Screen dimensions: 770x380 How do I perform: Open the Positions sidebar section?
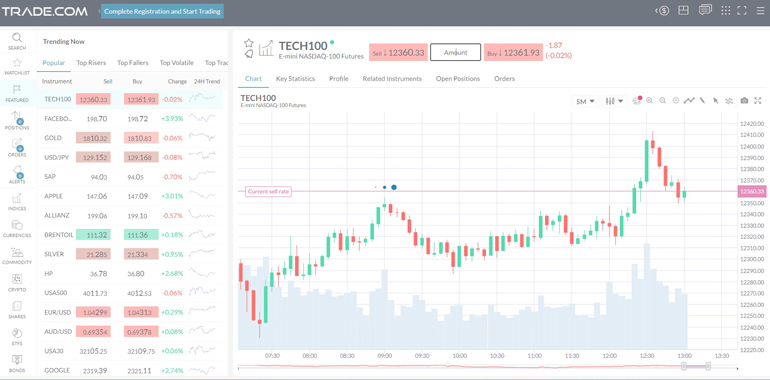[x=17, y=120]
